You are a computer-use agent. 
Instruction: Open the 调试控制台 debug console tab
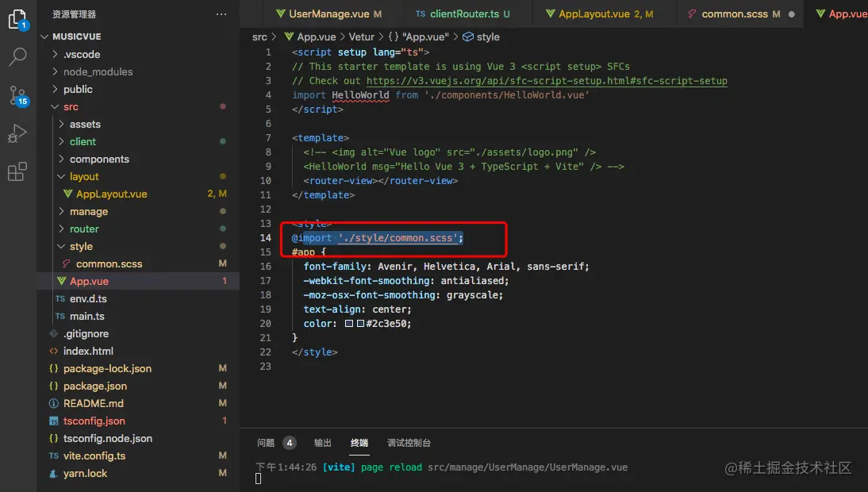coord(409,443)
